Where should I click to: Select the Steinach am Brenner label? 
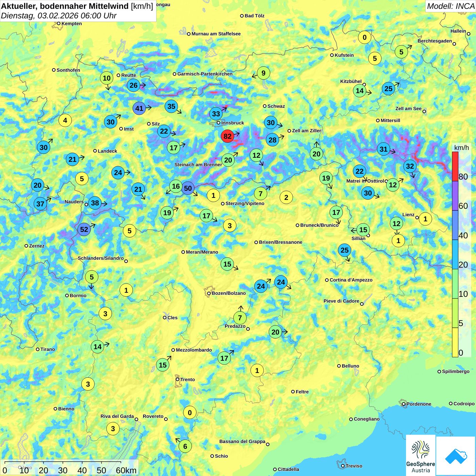point(198,165)
